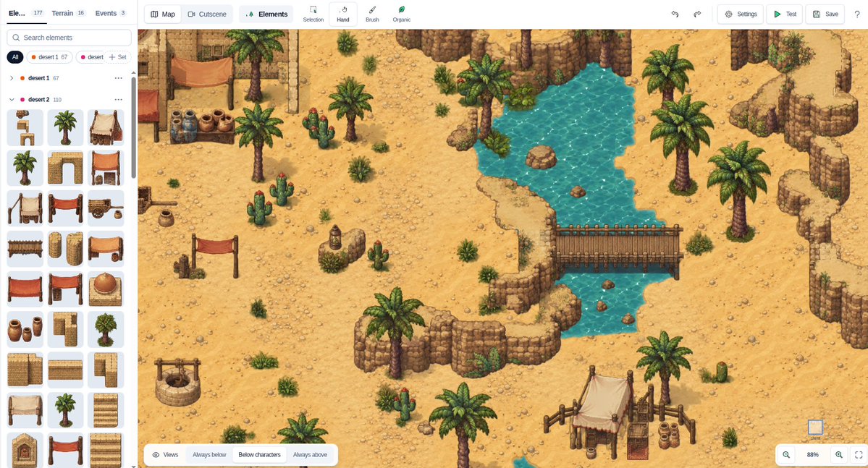868x468 pixels.
Task: Pick the beige tent with barrels element
Action: [x=106, y=128]
